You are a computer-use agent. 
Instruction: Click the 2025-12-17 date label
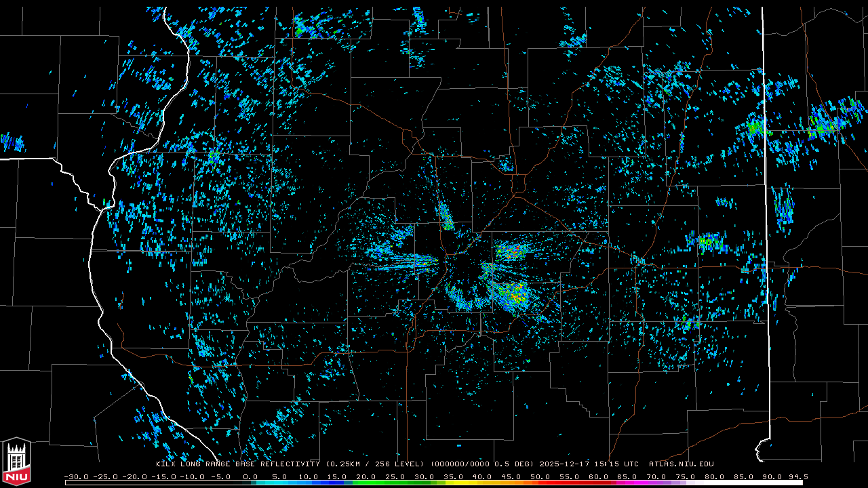(x=566, y=464)
